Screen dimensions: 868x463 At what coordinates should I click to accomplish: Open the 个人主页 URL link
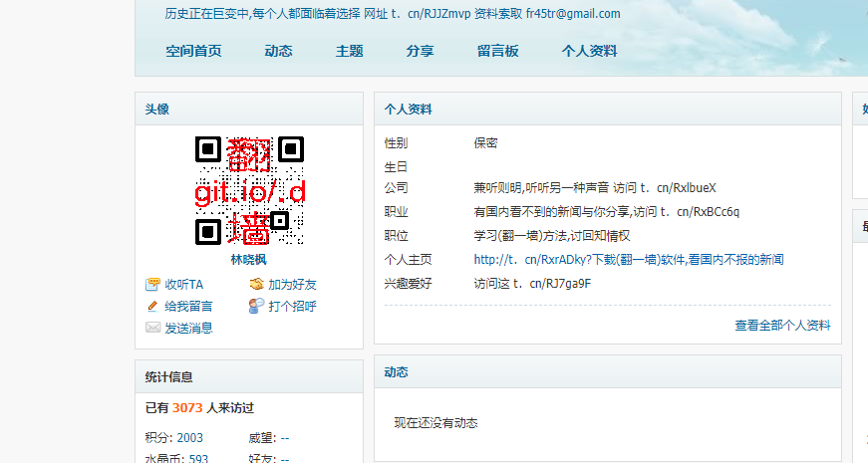[628, 260]
